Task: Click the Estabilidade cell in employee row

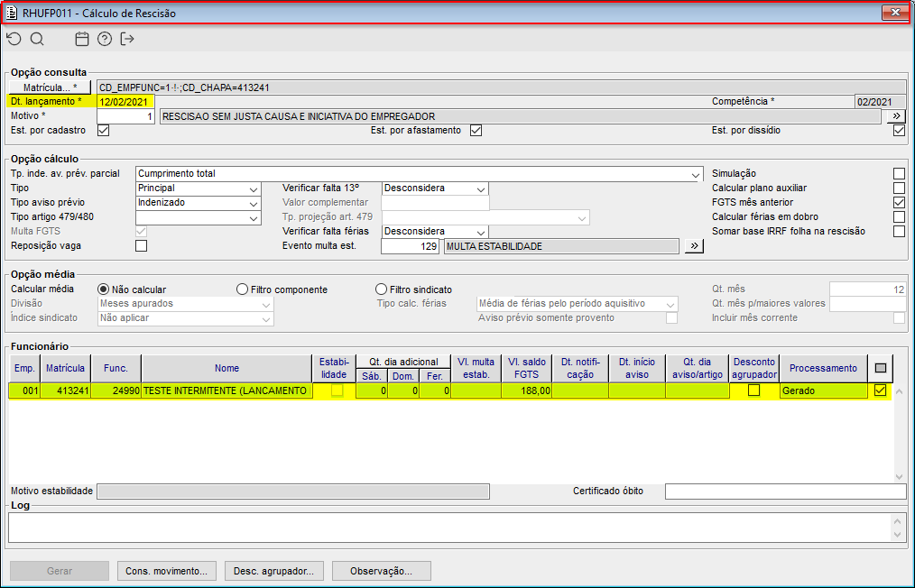Action: coord(337,390)
